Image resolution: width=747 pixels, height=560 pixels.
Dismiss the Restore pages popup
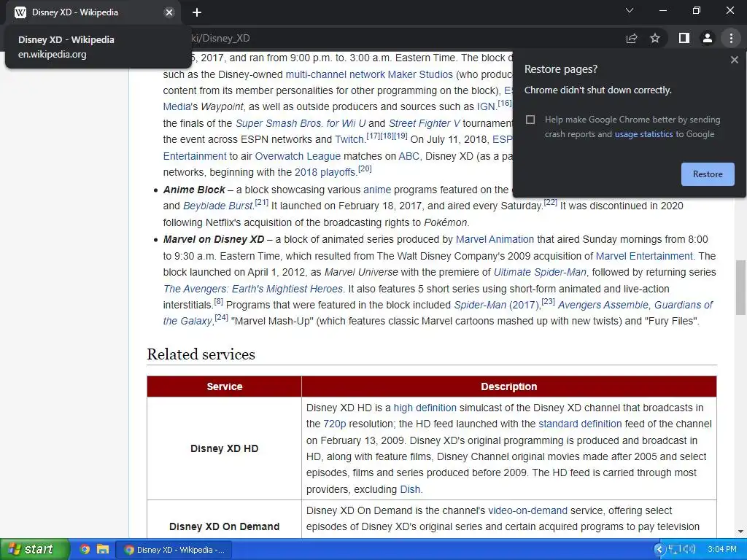734,60
